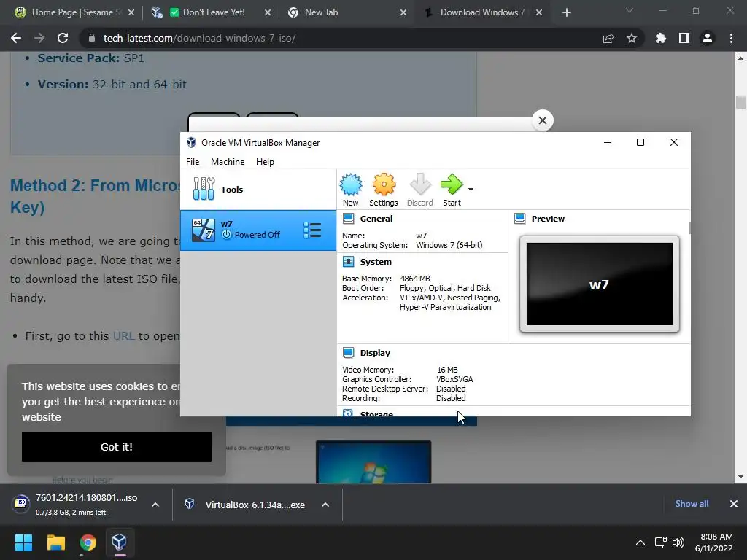This screenshot has height=560, width=747.
Task: Click the URL link in the article
Action: (123, 335)
